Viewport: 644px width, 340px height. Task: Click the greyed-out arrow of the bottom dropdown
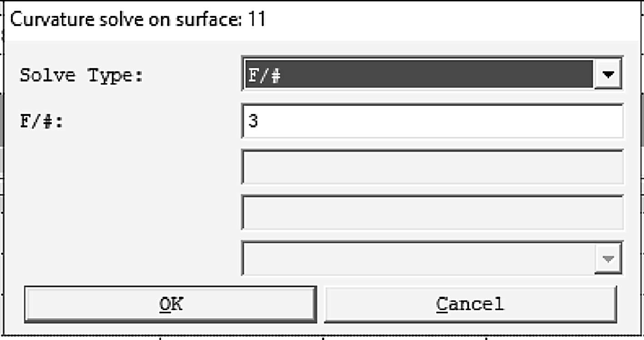(x=608, y=259)
